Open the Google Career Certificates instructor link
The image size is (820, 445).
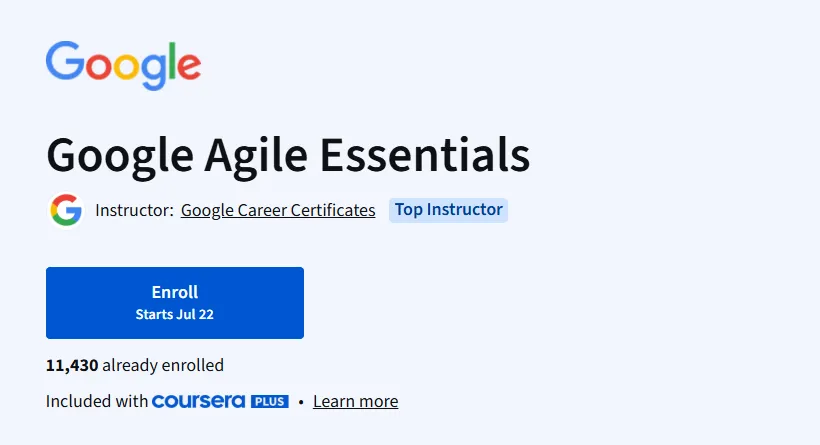[x=278, y=210]
